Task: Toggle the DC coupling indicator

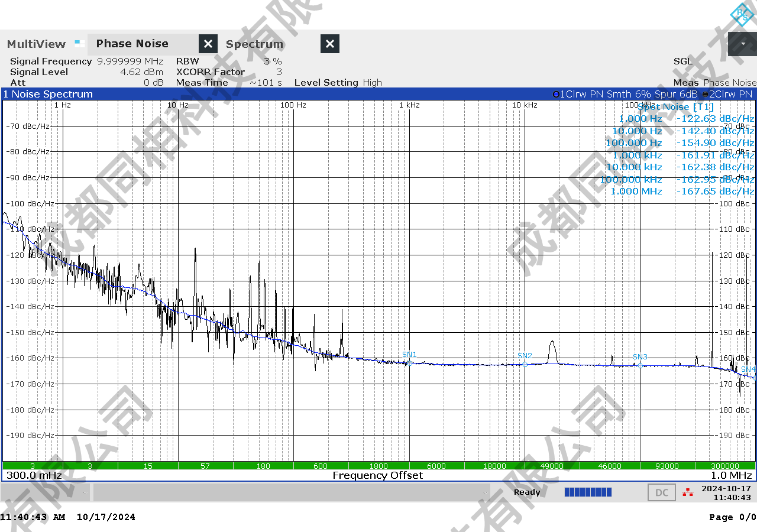Action: 661,492
